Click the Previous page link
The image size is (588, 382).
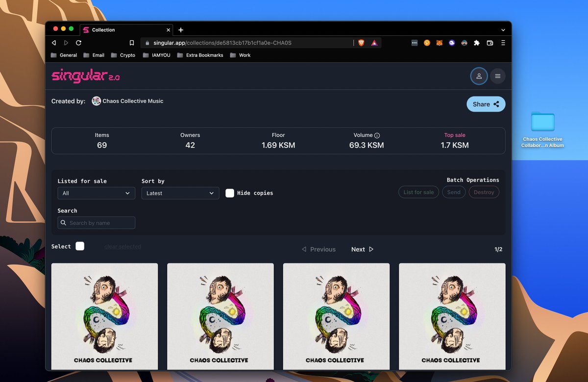click(x=318, y=249)
